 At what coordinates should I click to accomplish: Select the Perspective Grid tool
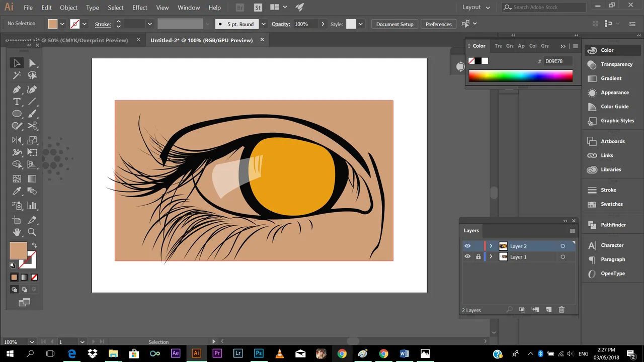point(32,164)
